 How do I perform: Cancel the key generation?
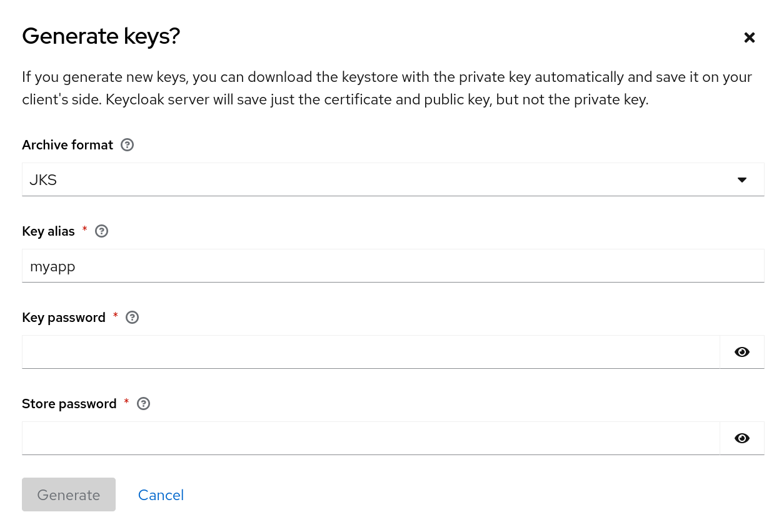pos(161,494)
